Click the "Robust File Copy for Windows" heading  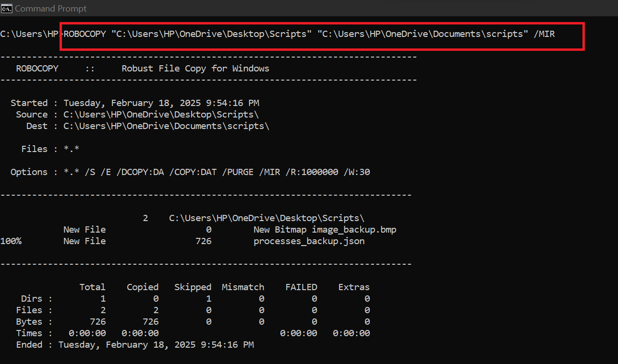195,69
